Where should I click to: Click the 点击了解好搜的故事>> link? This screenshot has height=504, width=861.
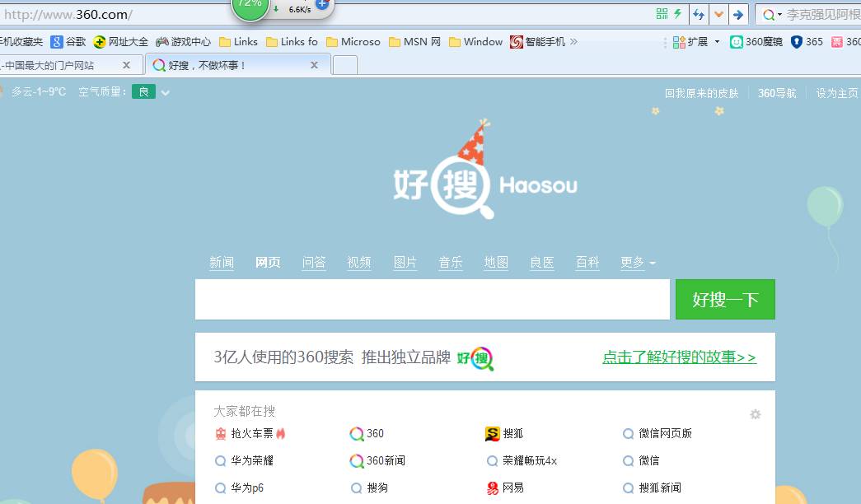(x=679, y=357)
